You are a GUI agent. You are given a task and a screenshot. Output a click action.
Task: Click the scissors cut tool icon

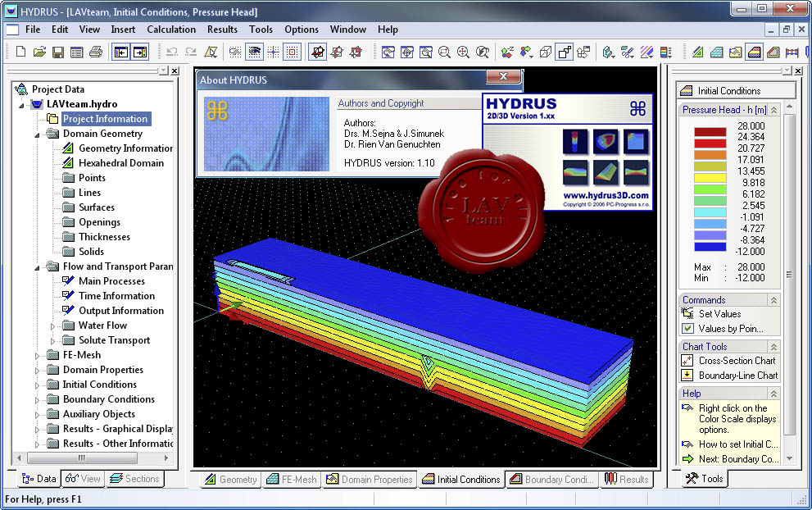click(628, 52)
